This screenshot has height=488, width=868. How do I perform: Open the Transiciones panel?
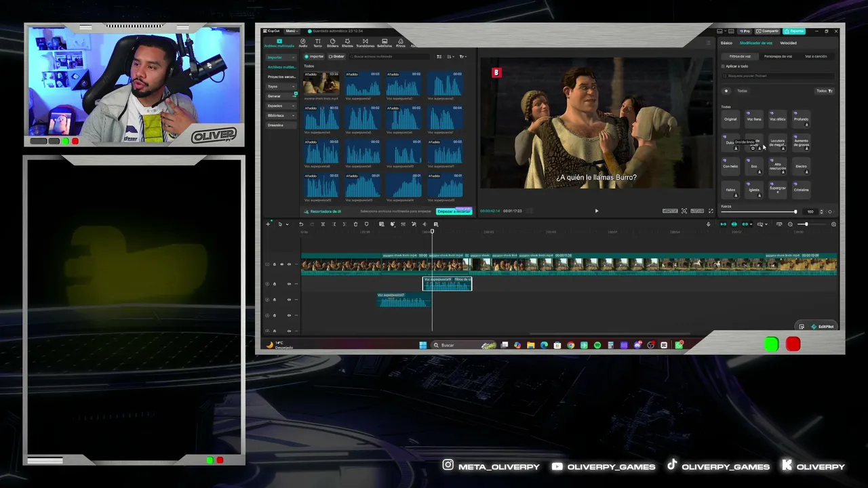tap(365, 43)
